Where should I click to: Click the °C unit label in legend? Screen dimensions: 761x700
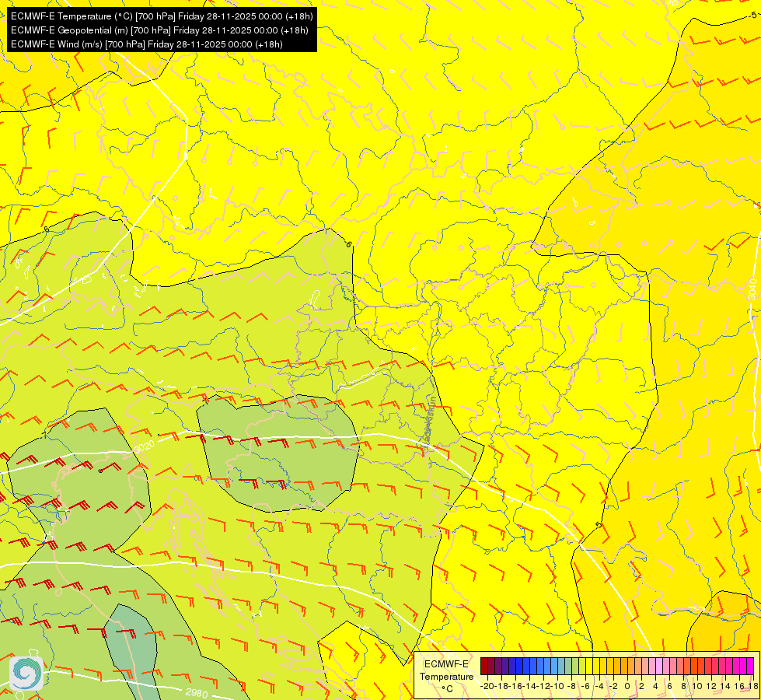pos(448,689)
